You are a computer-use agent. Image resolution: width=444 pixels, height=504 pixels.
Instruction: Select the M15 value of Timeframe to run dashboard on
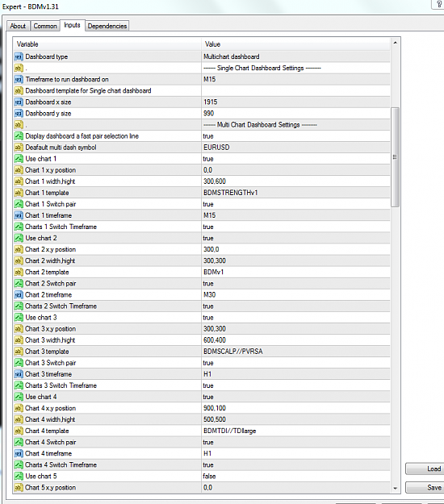pos(209,79)
